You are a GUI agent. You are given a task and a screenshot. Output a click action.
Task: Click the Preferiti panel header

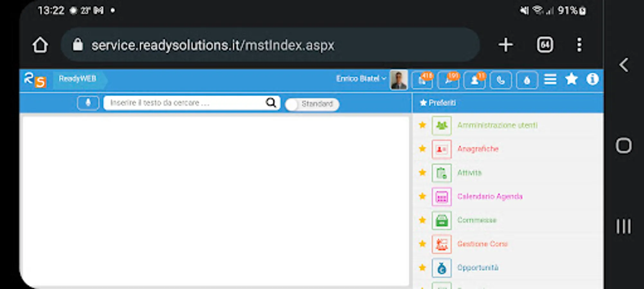[508, 103]
